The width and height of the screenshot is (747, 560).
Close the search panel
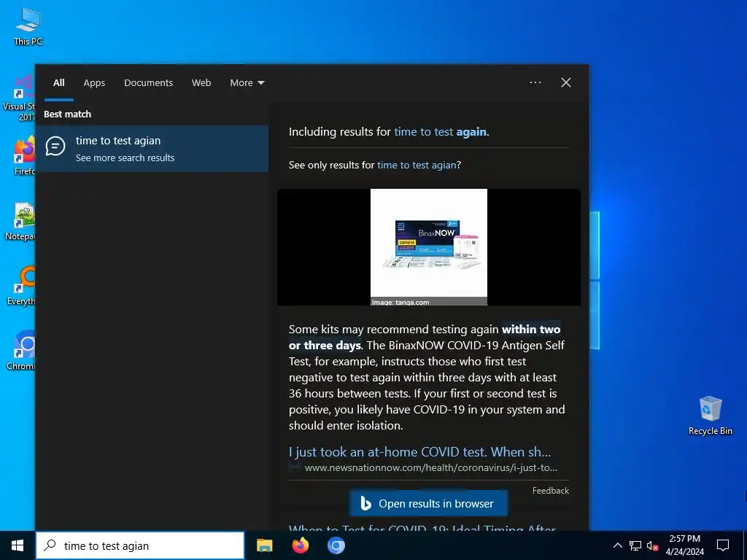566,82
